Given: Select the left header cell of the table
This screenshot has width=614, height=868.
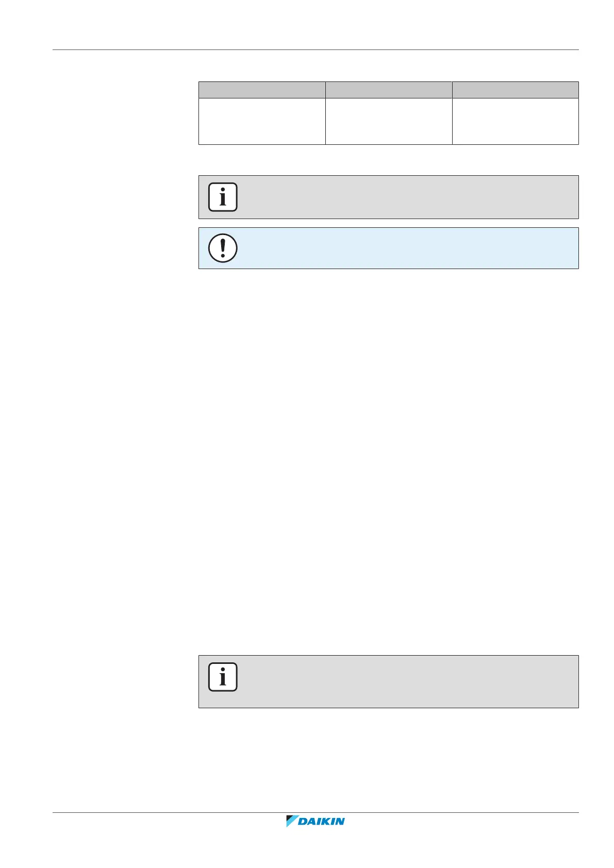Looking at the screenshot, I should [x=262, y=90].
